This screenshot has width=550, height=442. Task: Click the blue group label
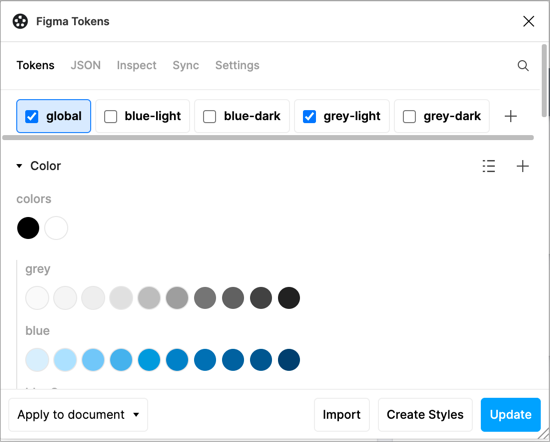tap(38, 331)
